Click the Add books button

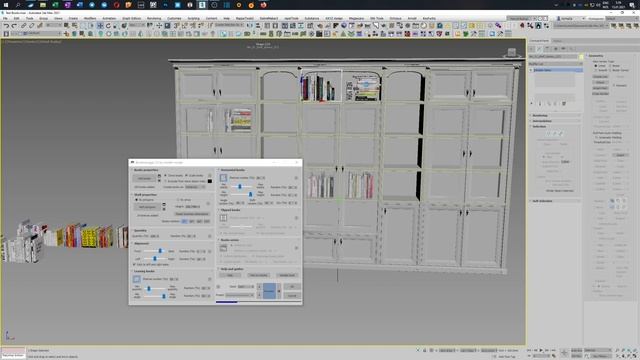144,178
